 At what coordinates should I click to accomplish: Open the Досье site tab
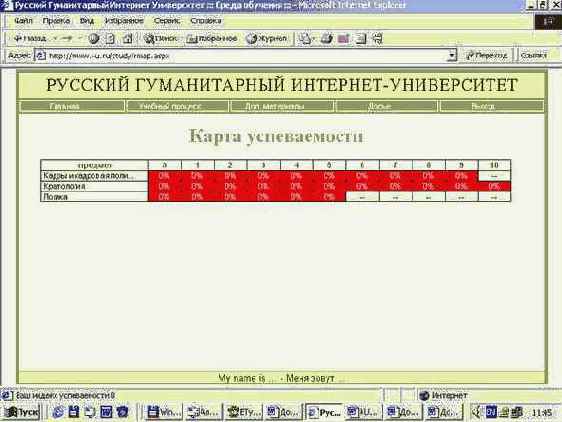386,106
